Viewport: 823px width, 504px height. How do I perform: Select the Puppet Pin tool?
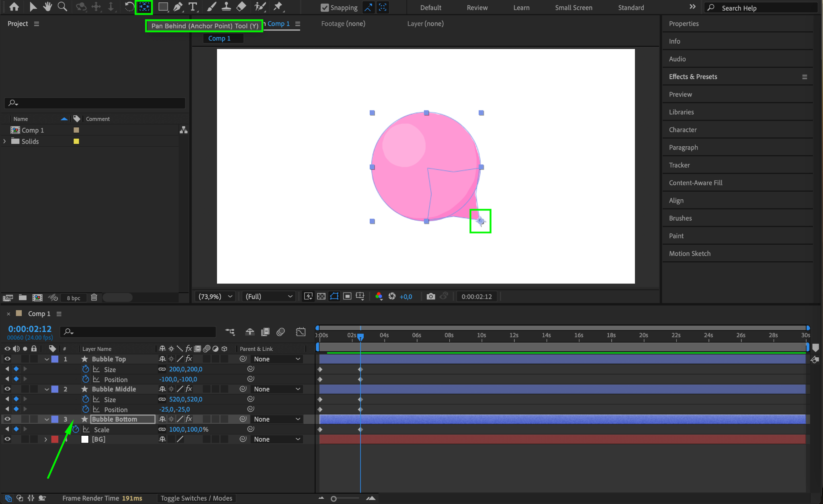pos(278,7)
